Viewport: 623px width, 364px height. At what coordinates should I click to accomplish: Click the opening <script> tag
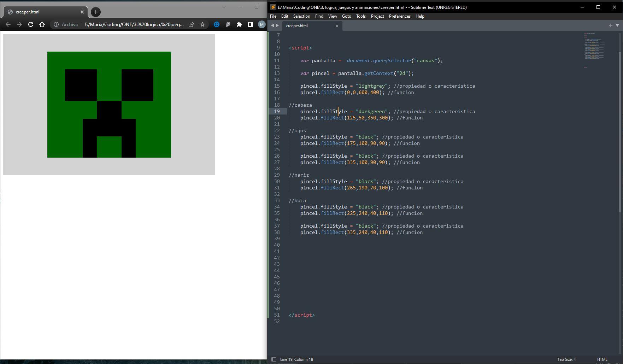(300, 48)
